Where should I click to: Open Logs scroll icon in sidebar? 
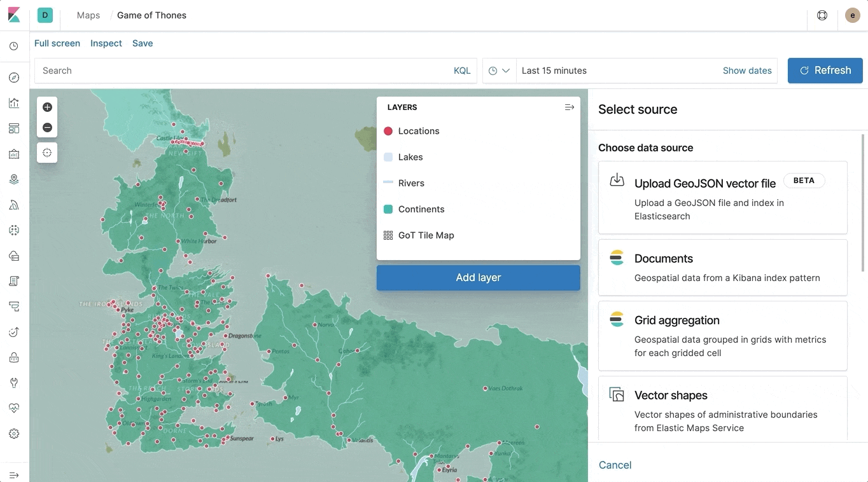click(x=14, y=281)
